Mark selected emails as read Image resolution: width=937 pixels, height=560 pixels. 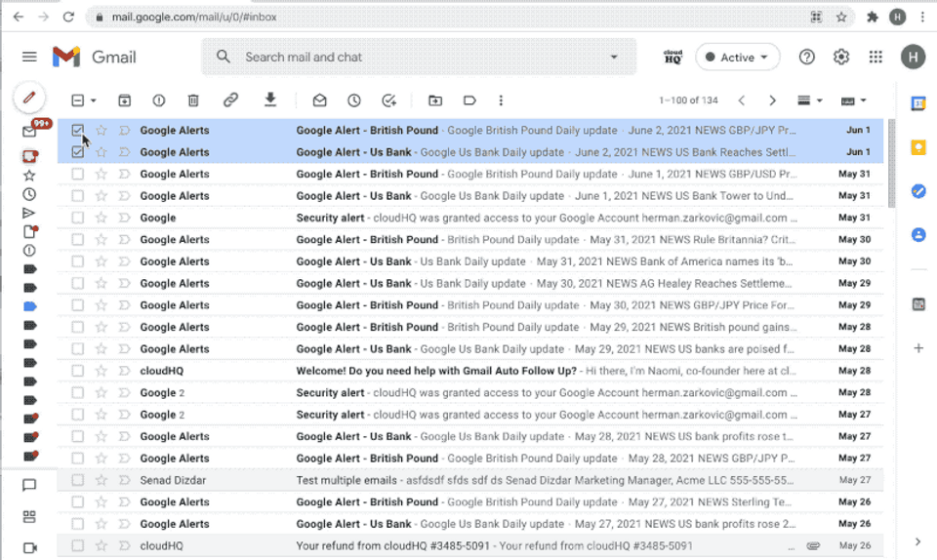click(x=320, y=100)
